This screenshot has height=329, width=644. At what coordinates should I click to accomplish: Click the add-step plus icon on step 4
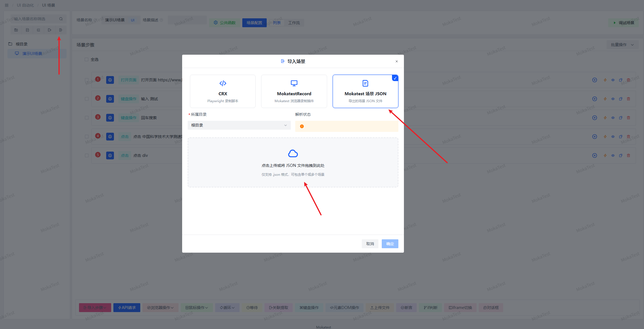tap(595, 137)
